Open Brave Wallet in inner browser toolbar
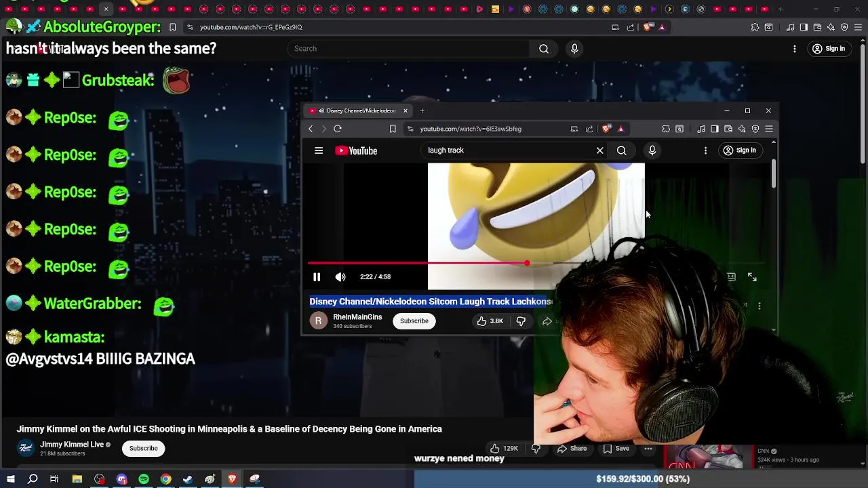Viewport: 868px width, 488px height. click(x=728, y=129)
